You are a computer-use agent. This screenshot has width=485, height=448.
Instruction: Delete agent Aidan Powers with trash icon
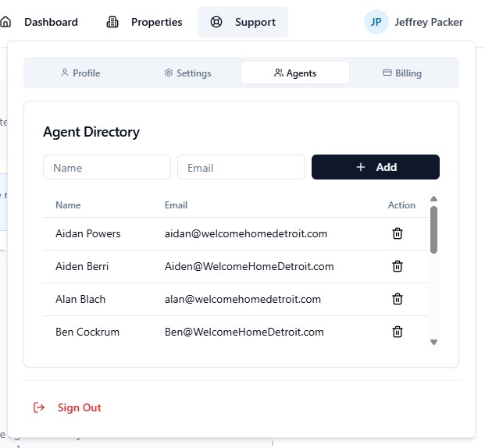398,233
